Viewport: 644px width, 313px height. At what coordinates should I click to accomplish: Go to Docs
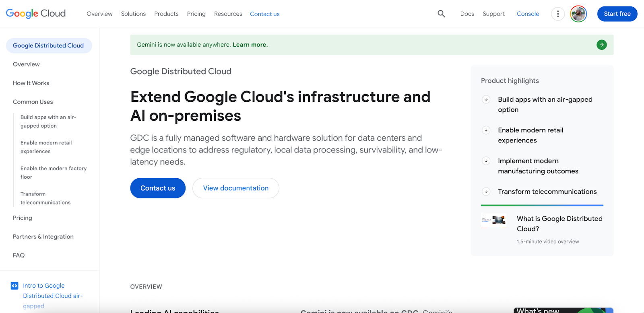(467, 14)
